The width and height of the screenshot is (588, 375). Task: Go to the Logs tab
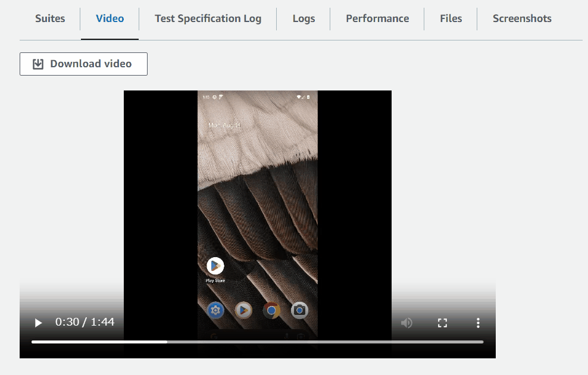tap(304, 18)
